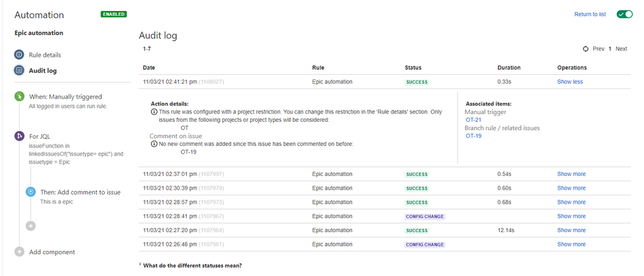Open the OT-19 associated issue link
The height and width of the screenshot is (276, 644).
click(x=474, y=136)
